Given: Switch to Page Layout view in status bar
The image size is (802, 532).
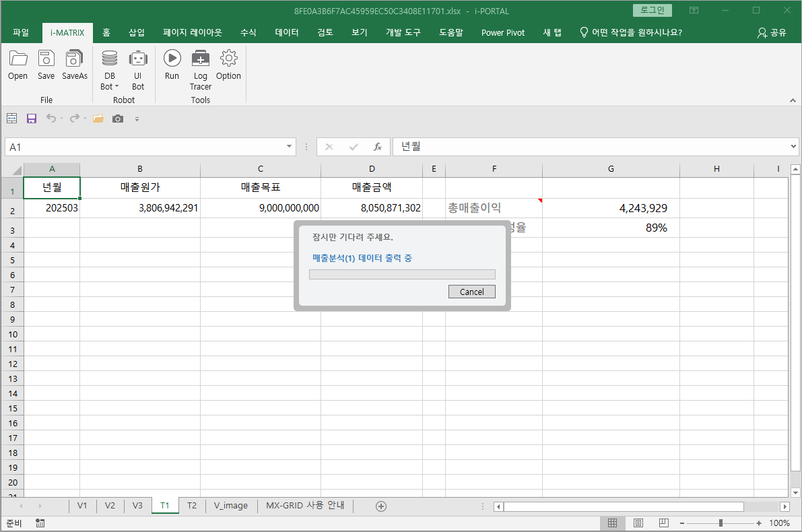Looking at the screenshot, I should click(x=638, y=523).
